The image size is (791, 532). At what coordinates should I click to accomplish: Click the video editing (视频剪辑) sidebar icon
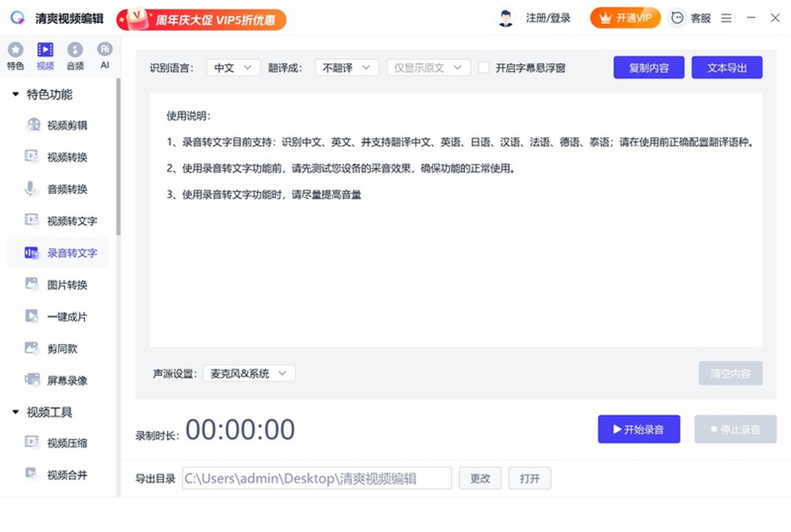click(x=32, y=125)
